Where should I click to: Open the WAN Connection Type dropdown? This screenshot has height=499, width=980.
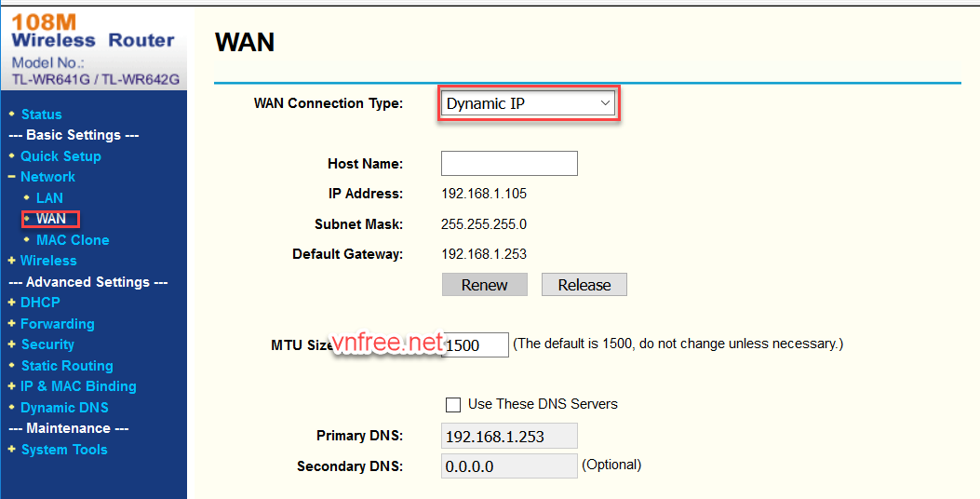coord(529,103)
